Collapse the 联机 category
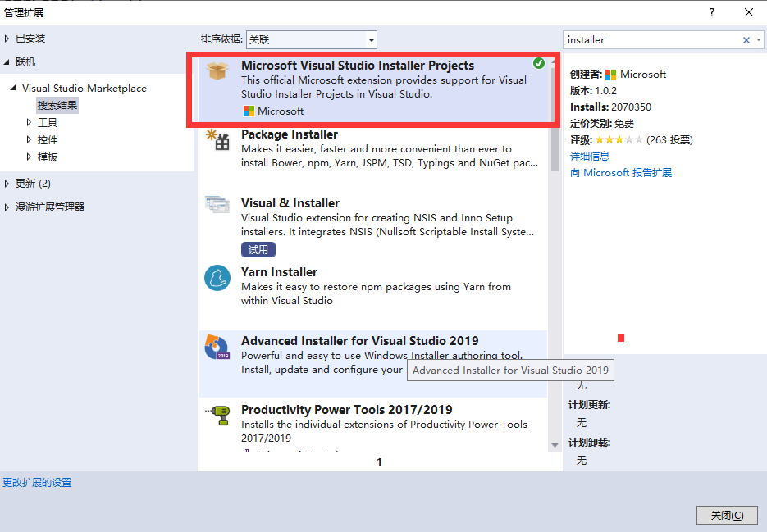 tap(7, 62)
